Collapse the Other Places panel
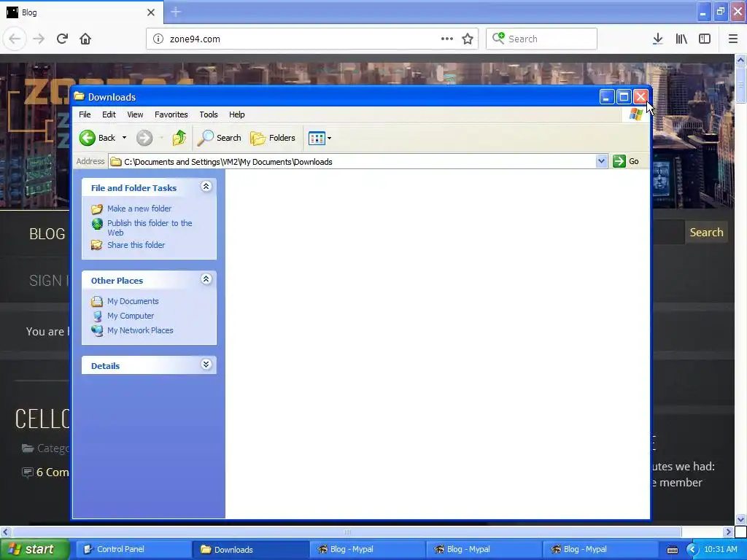Image resolution: width=747 pixels, height=560 pixels. click(206, 279)
